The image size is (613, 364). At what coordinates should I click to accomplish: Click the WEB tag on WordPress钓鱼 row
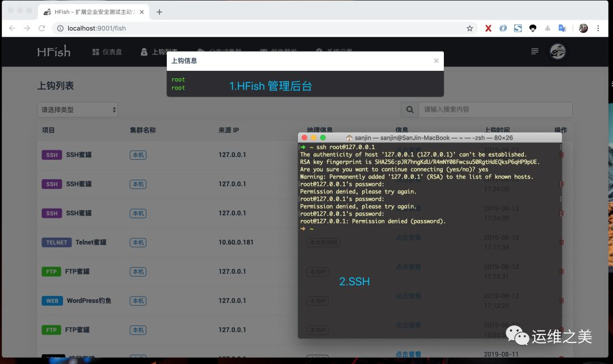(52, 300)
